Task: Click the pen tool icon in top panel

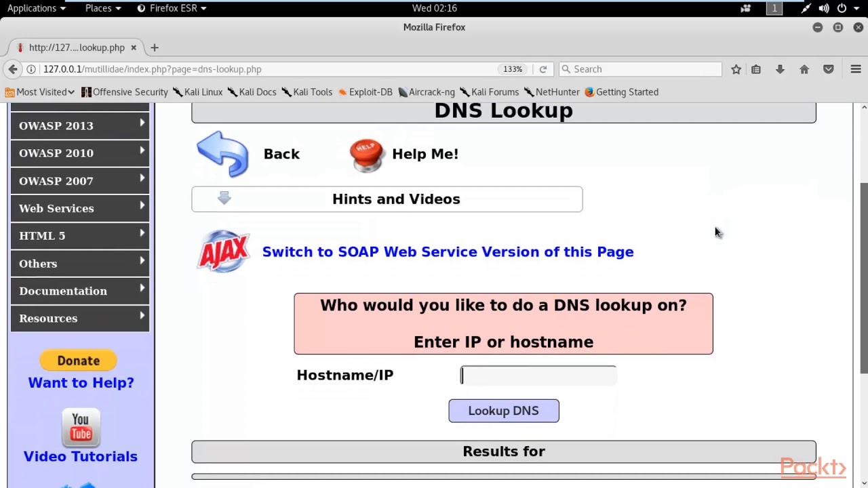Action: point(806,8)
